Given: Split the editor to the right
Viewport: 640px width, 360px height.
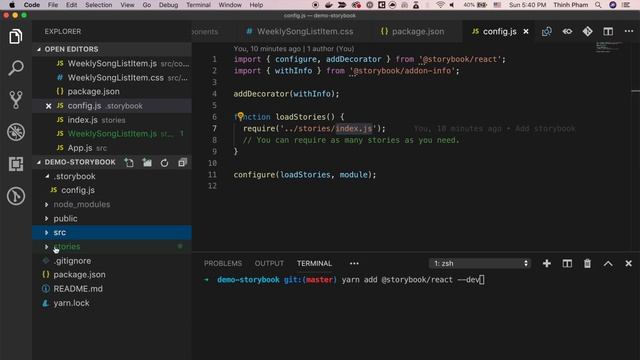Looking at the screenshot, I should pyautogui.click(x=608, y=31).
